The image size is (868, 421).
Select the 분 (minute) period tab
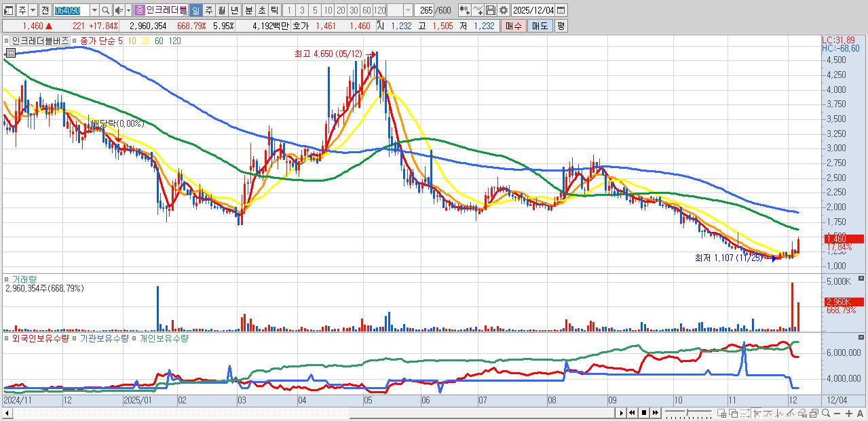[x=248, y=10]
